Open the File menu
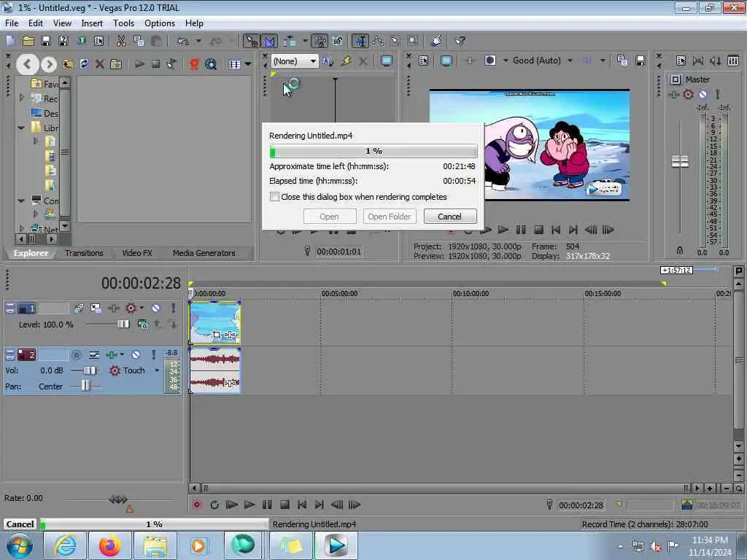The width and height of the screenshot is (747, 560). (12, 23)
